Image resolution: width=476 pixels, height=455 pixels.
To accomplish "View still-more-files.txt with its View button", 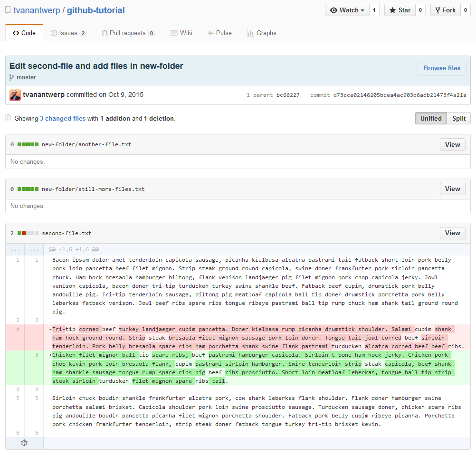I will tap(452, 189).
